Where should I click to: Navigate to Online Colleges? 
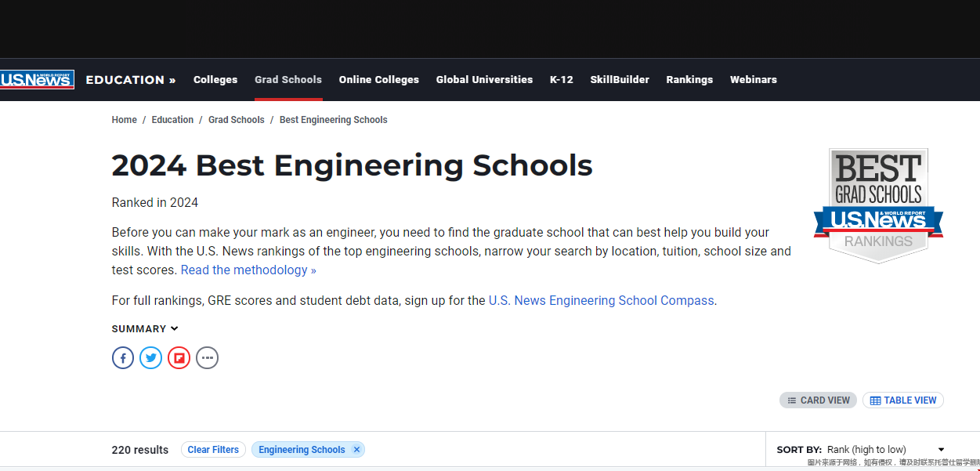coord(379,79)
